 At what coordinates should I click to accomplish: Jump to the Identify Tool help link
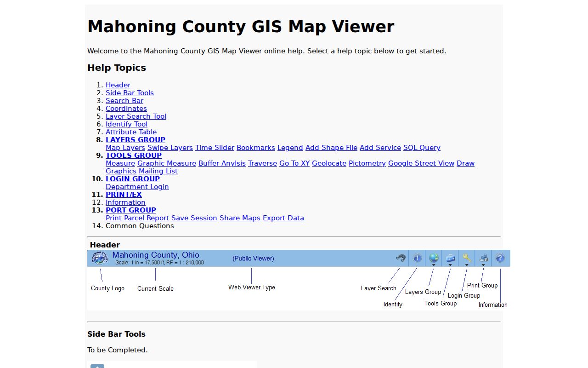[126, 124]
